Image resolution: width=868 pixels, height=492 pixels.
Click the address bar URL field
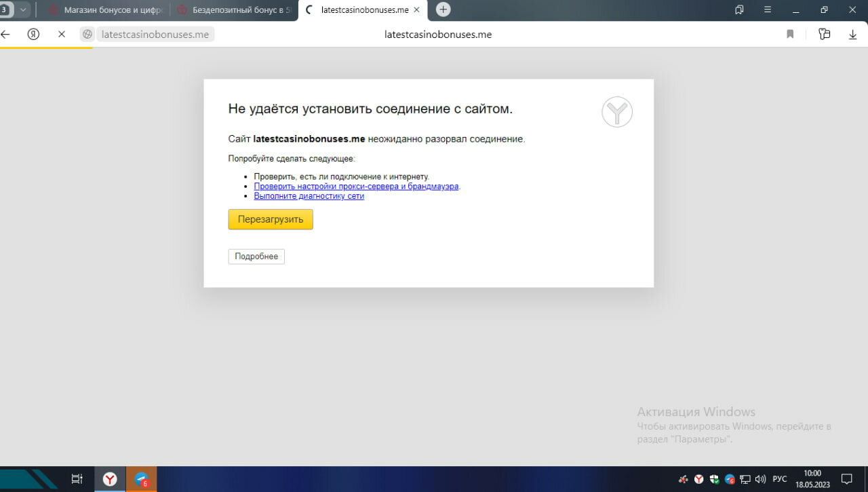(x=155, y=34)
